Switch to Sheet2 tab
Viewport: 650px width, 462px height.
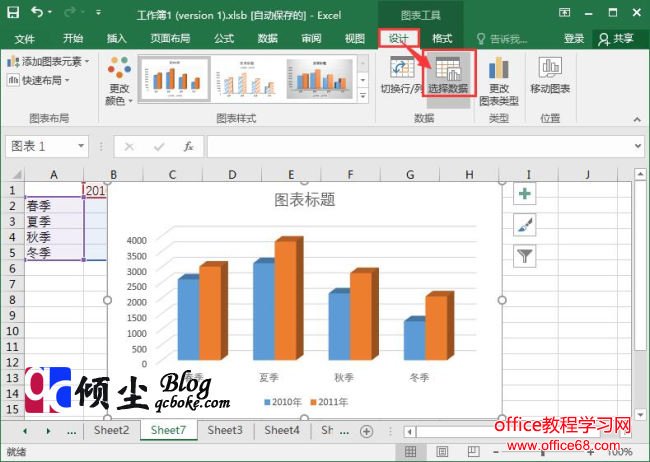coord(112,430)
